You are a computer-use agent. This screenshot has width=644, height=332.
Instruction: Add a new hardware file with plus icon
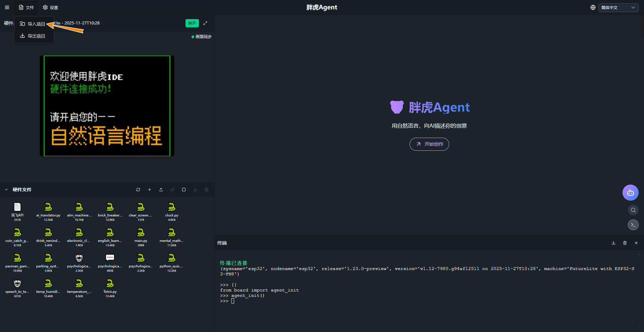click(150, 190)
